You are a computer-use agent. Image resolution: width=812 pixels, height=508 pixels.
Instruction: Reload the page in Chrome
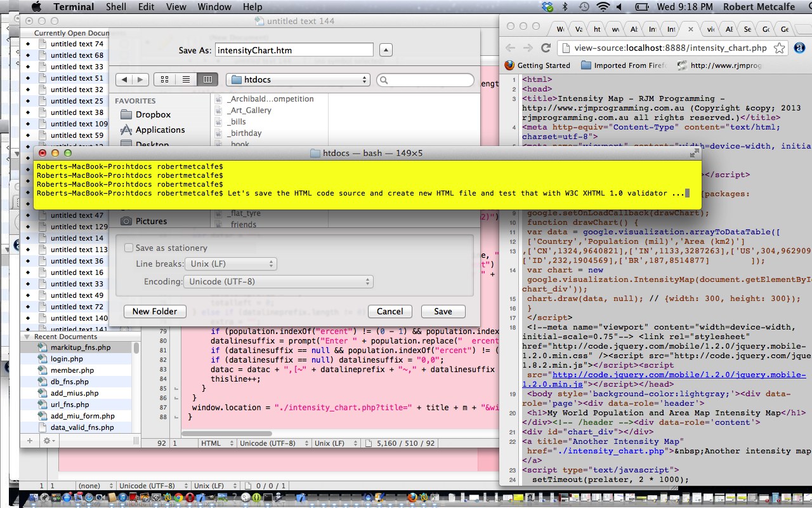(x=545, y=48)
